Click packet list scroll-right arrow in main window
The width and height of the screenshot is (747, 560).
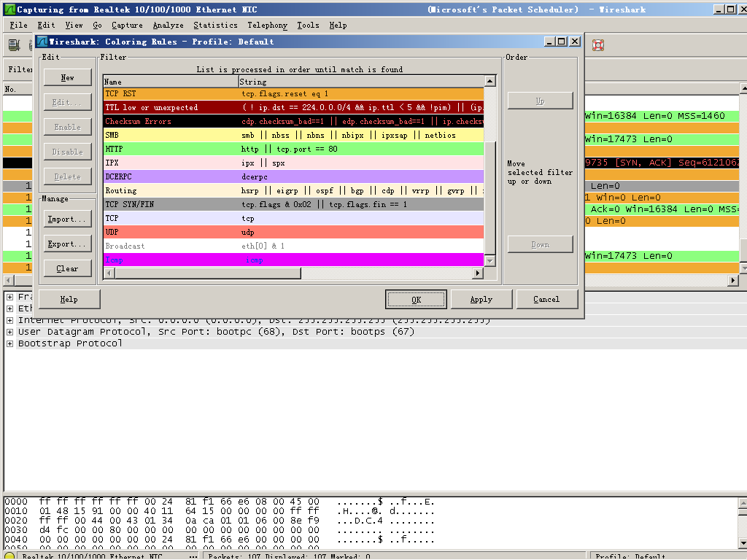[x=734, y=281]
